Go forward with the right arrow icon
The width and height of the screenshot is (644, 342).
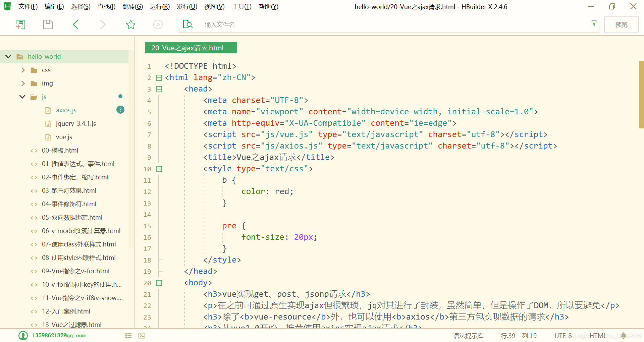click(103, 24)
